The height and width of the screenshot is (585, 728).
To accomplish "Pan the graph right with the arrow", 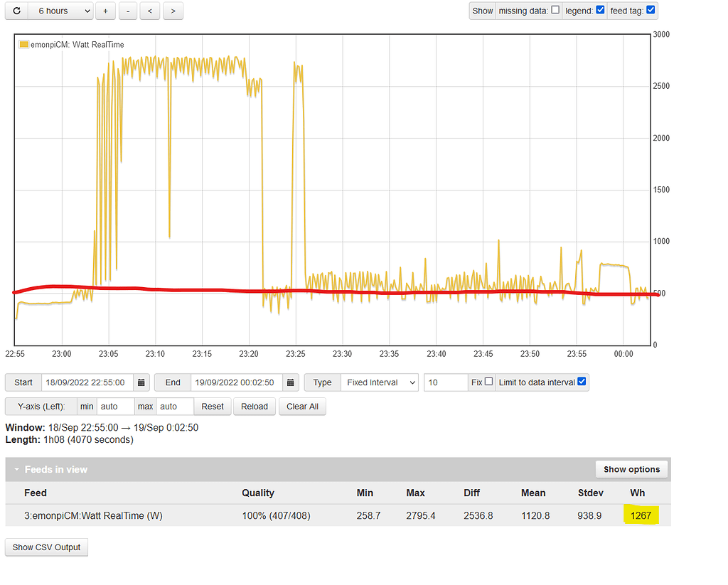I will pos(173,11).
